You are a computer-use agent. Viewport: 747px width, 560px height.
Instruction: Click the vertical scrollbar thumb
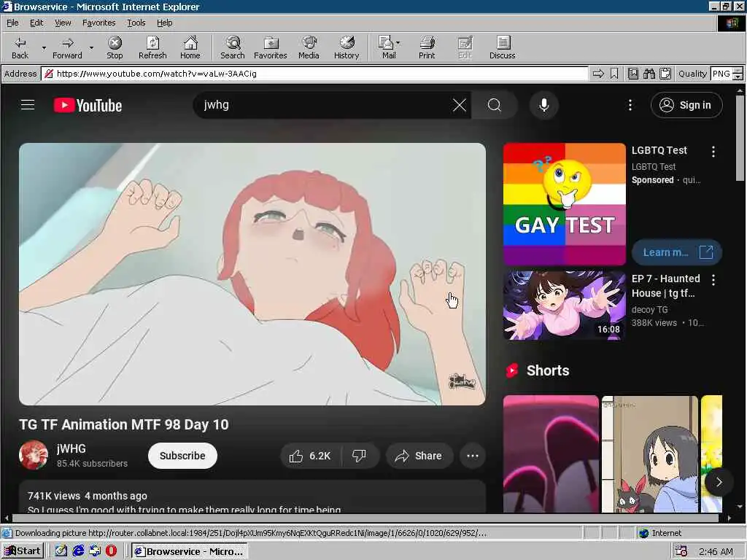[740, 138]
